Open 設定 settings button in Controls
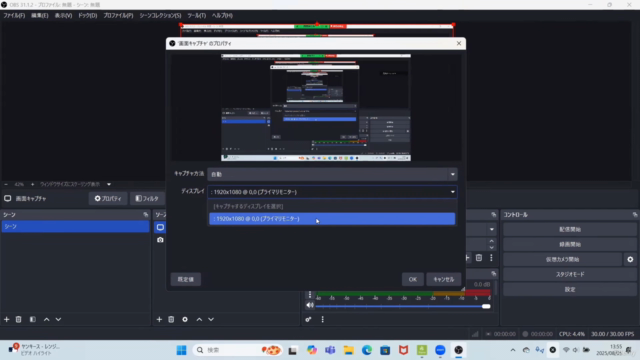Image resolution: width=640 pixels, height=360 pixels. tap(570, 289)
